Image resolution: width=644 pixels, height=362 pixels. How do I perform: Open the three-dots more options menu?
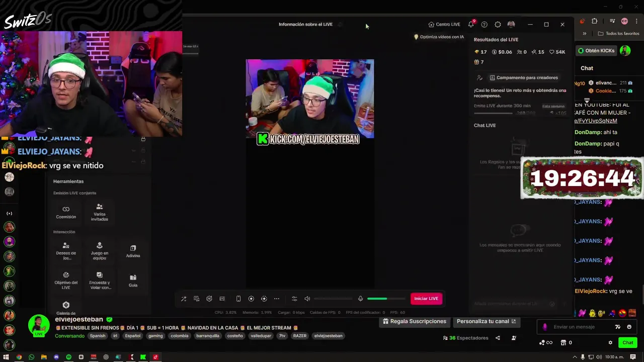pyautogui.click(x=277, y=299)
